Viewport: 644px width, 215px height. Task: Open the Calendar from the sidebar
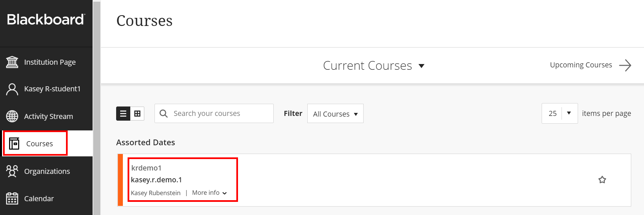click(x=39, y=198)
